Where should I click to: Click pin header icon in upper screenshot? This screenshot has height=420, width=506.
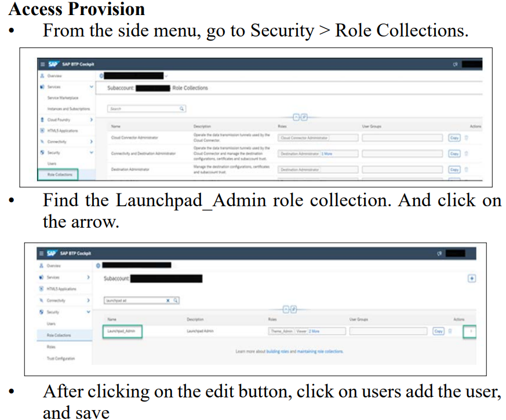(304, 117)
